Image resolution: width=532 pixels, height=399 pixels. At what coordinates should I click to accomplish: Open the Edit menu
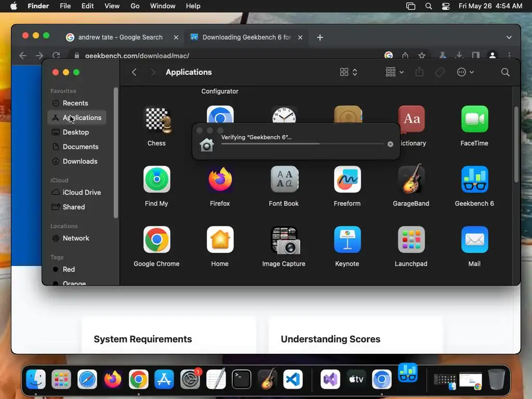click(87, 6)
